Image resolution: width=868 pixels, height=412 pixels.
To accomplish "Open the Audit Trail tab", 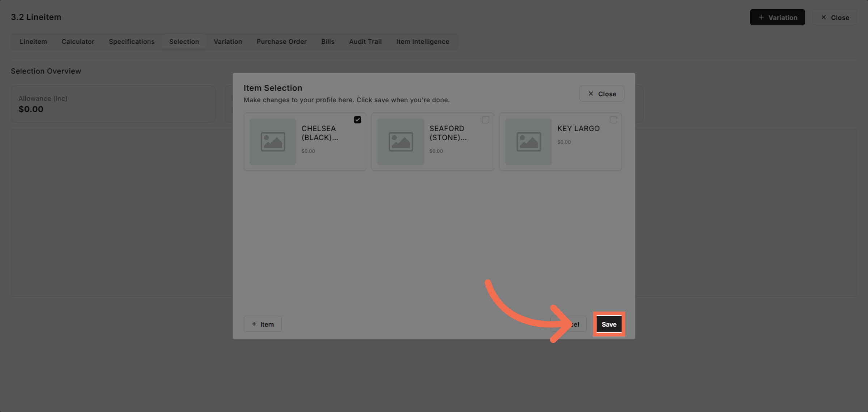I will coord(365,42).
